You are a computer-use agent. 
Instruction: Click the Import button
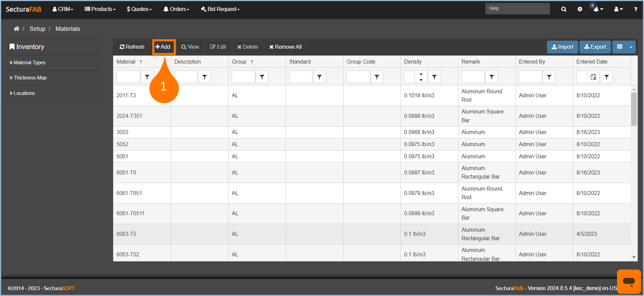pos(562,47)
